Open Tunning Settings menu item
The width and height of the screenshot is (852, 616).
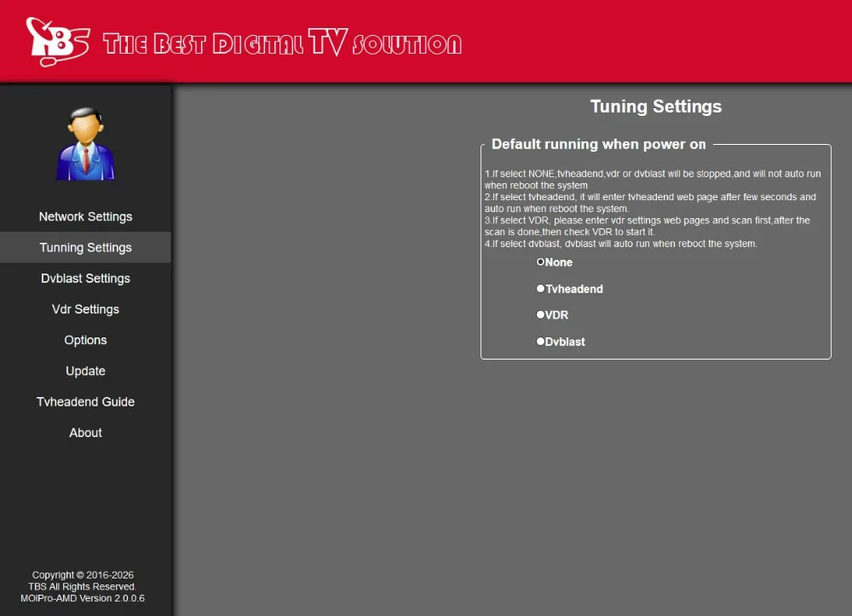[x=85, y=247]
